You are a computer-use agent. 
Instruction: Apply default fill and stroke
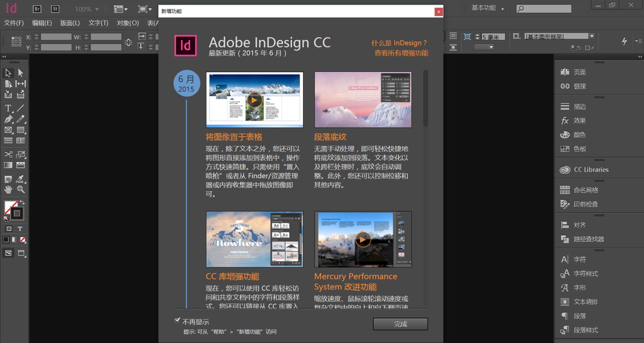(x=6, y=219)
